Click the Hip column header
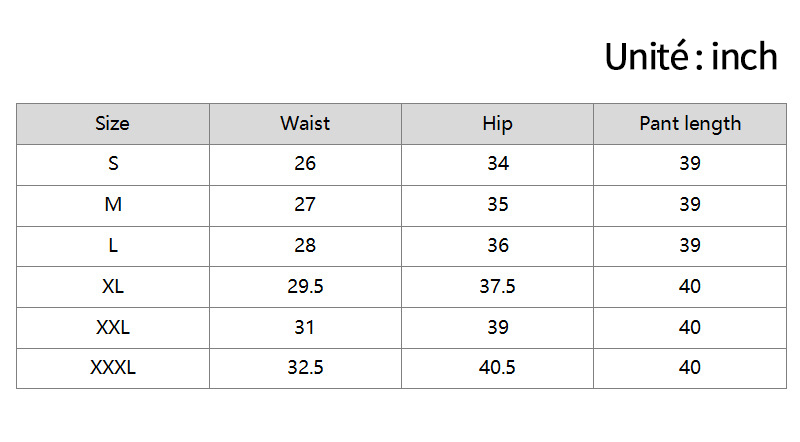The width and height of the screenshot is (800, 442). point(497,124)
